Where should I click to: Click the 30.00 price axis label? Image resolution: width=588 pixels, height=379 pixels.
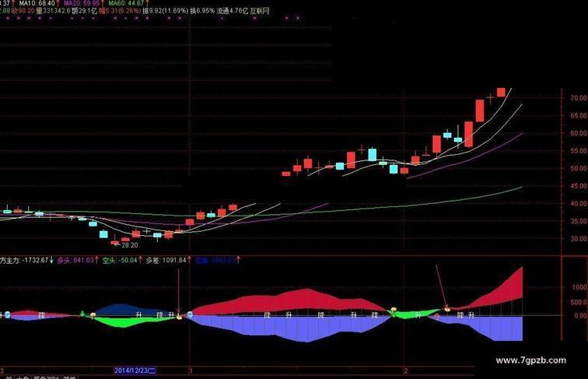(x=579, y=239)
